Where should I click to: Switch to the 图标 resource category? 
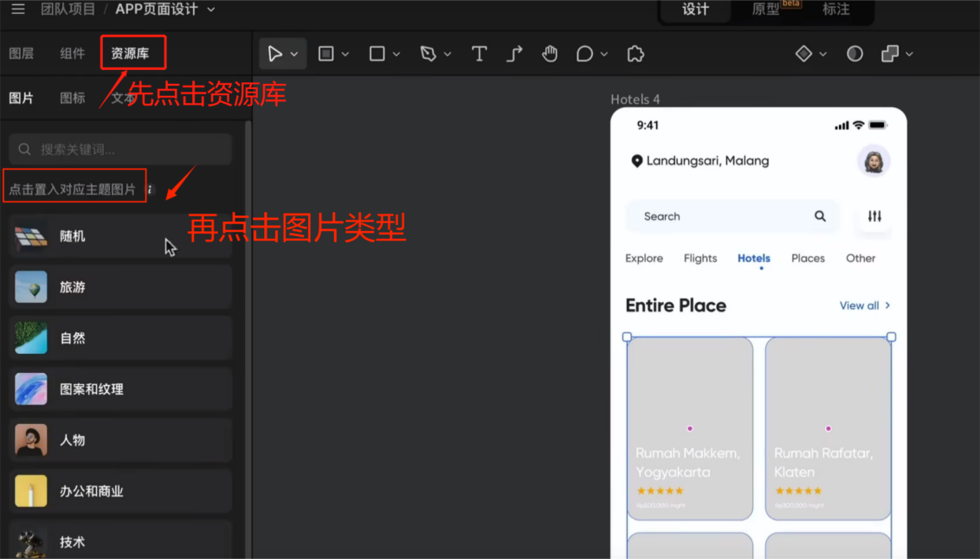(72, 97)
